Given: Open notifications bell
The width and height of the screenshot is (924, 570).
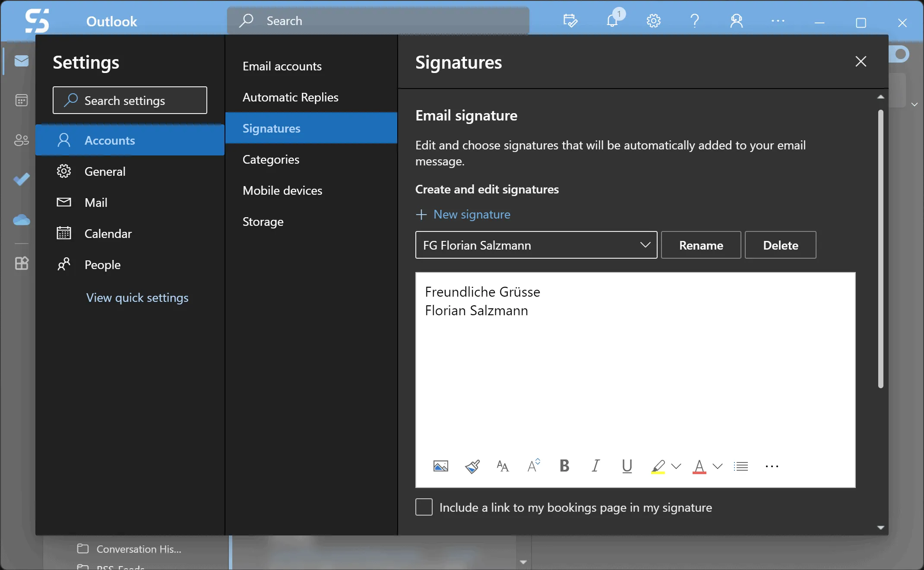Looking at the screenshot, I should coord(612,20).
